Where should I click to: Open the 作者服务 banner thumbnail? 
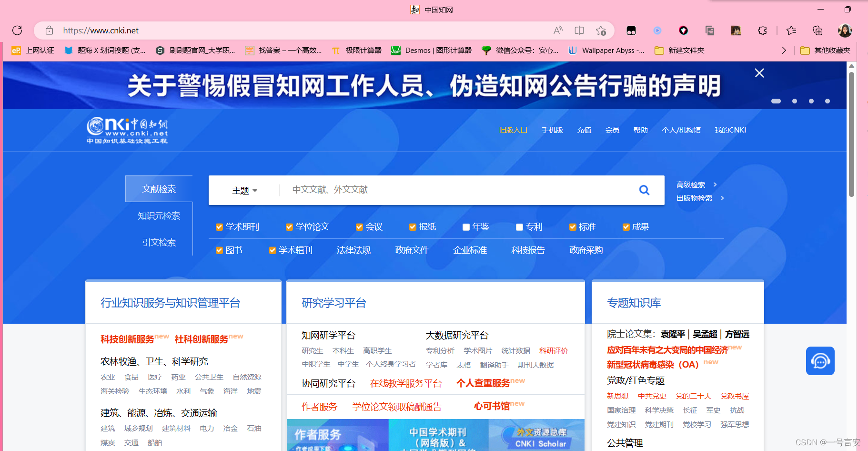337,435
